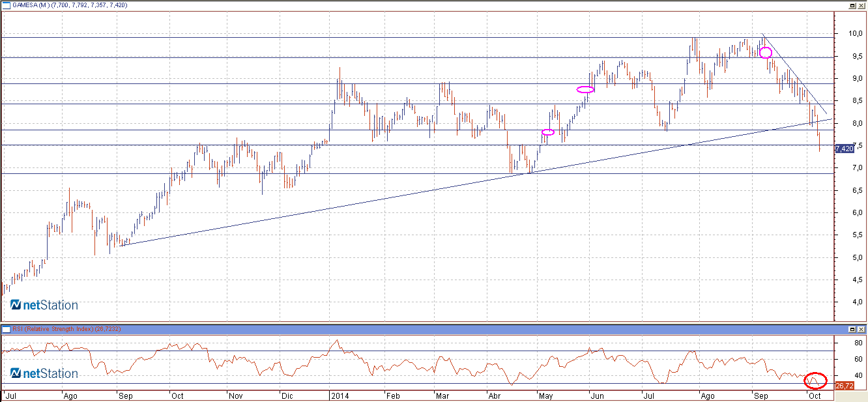Select the RSI (Relative Strength Index) title
Screen dimensions: 868x402
pyautogui.click(x=53, y=329)
